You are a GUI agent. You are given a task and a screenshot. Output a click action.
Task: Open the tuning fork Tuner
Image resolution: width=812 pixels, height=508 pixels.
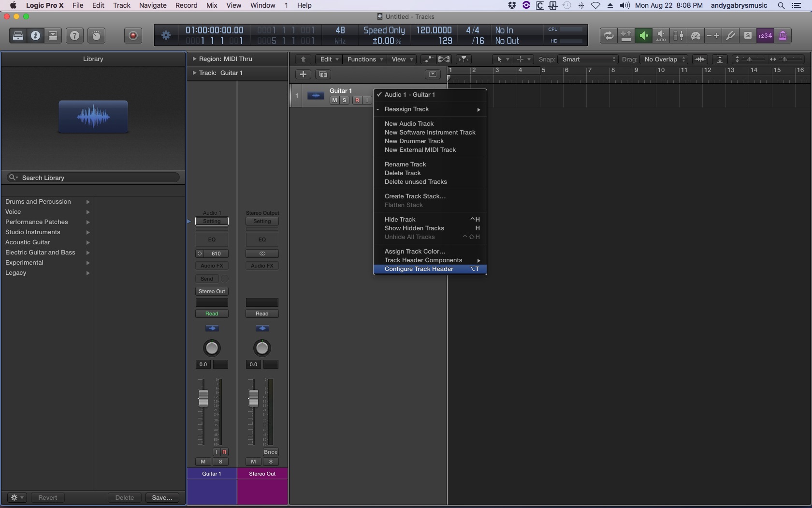tap(730, 35)
